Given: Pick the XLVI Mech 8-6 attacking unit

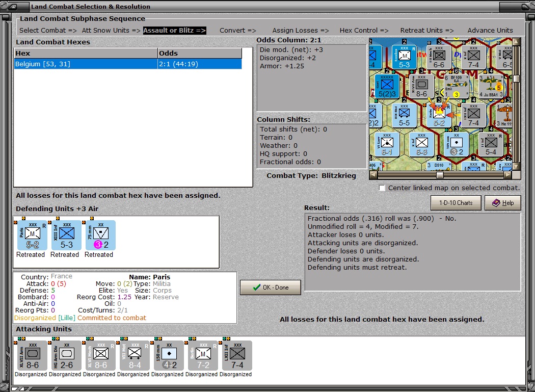Looking at the screenshot, I should pyautogui.click(x=101, y=355).
